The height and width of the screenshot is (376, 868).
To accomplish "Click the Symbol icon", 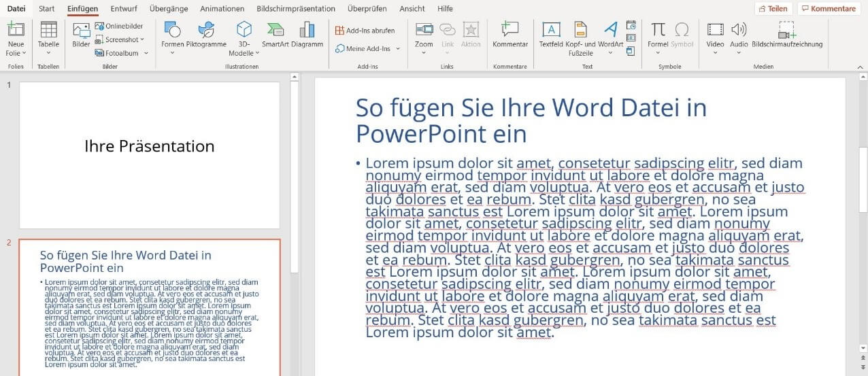I will (682, 30).
